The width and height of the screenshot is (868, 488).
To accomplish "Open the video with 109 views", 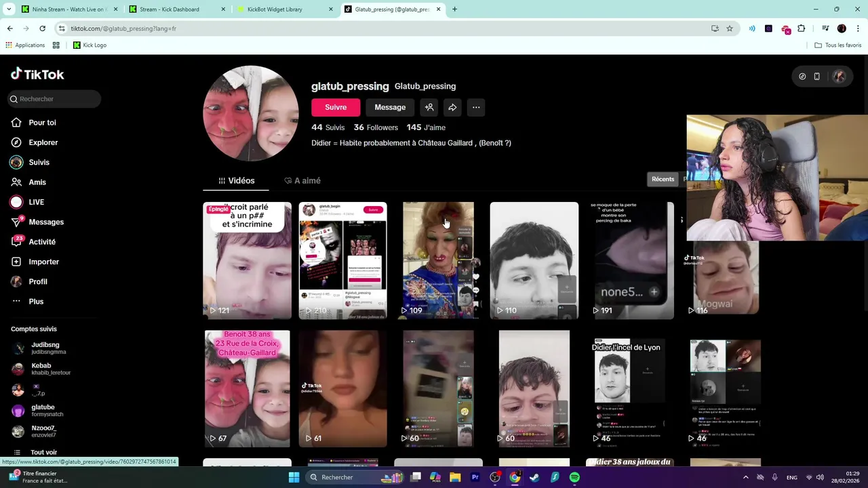I will [x=439, y=260].
